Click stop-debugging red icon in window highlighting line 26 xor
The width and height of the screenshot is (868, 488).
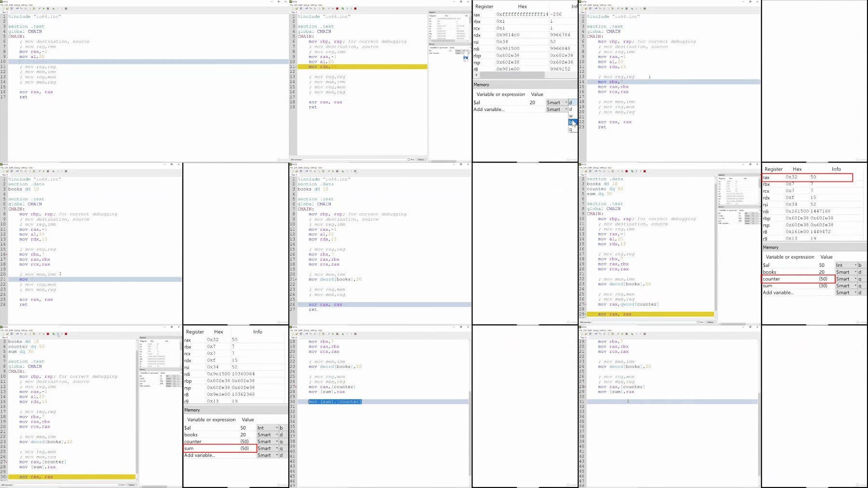(355, 171)
